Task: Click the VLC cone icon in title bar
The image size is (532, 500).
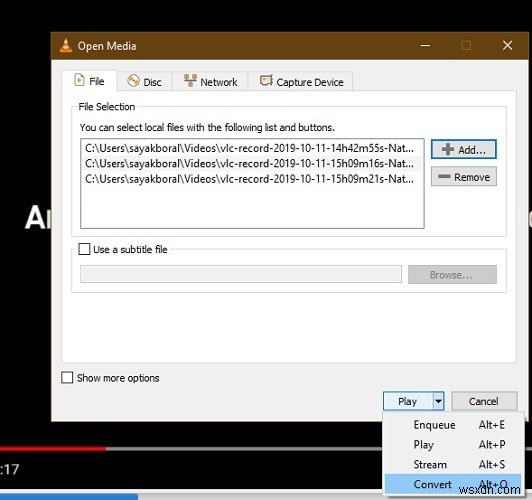Action: [66, 45]
